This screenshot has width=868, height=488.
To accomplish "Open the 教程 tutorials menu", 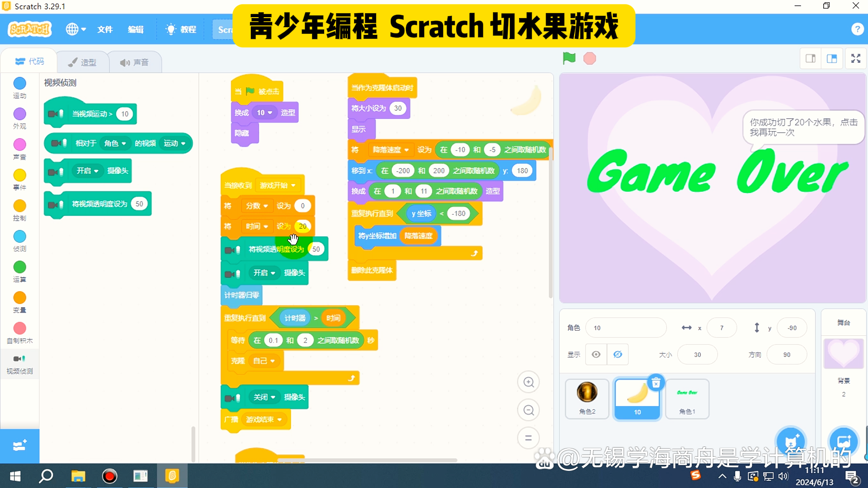I will point(181,29).
